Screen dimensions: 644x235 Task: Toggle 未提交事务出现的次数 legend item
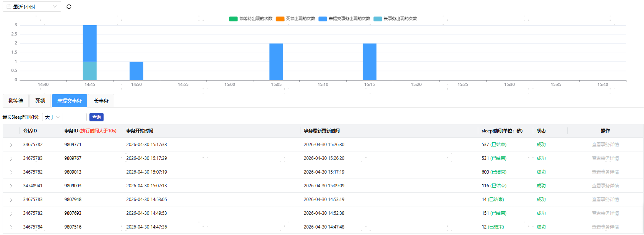coord(344,19)
